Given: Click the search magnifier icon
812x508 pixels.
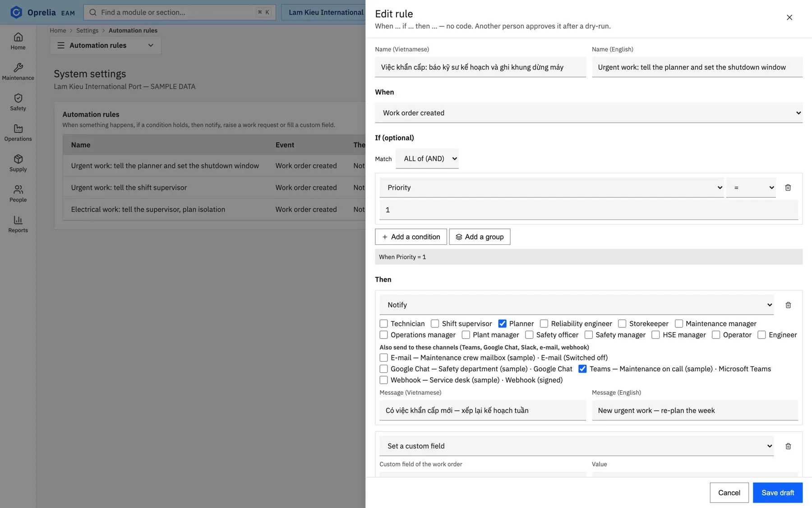Looking at the screenshot, I should coord(93,12).
